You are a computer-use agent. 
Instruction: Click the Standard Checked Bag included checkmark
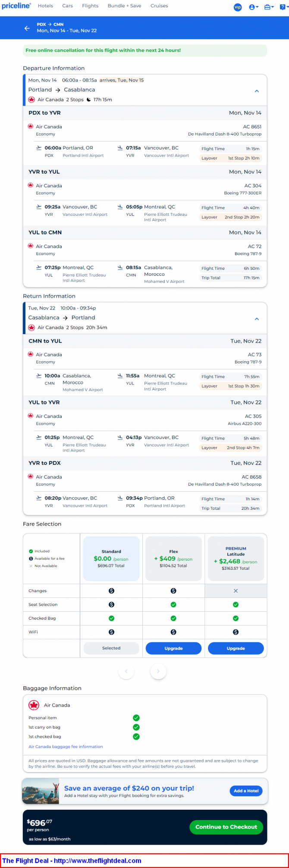(x=111, y=619)
